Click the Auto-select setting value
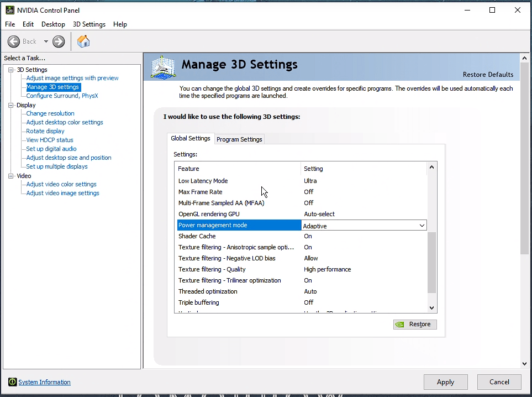532x397 pixels. pyautogui.click(x=319, y=214)
